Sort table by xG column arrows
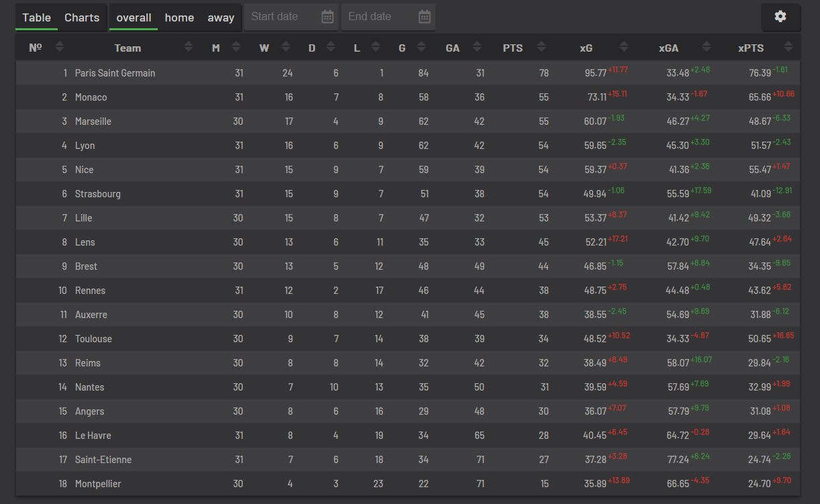 624,47
